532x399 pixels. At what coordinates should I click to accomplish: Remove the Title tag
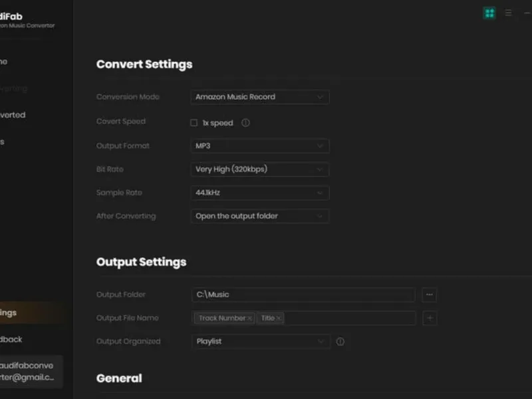[x=279, y=319]
